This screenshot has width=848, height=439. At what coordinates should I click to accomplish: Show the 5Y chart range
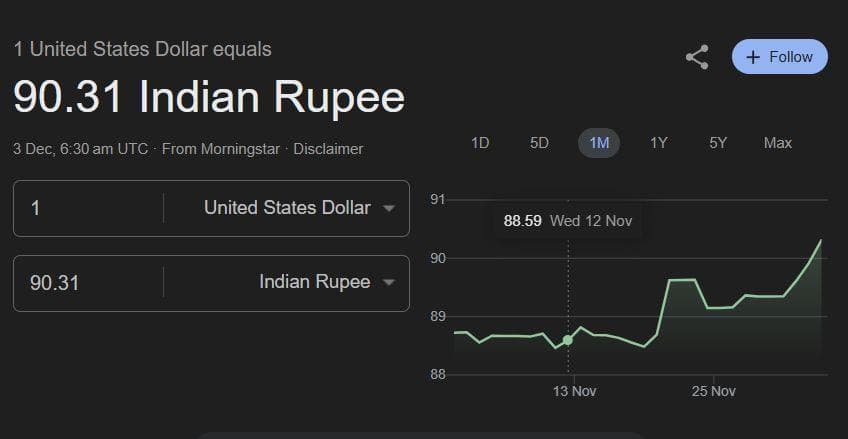[718, 143]
